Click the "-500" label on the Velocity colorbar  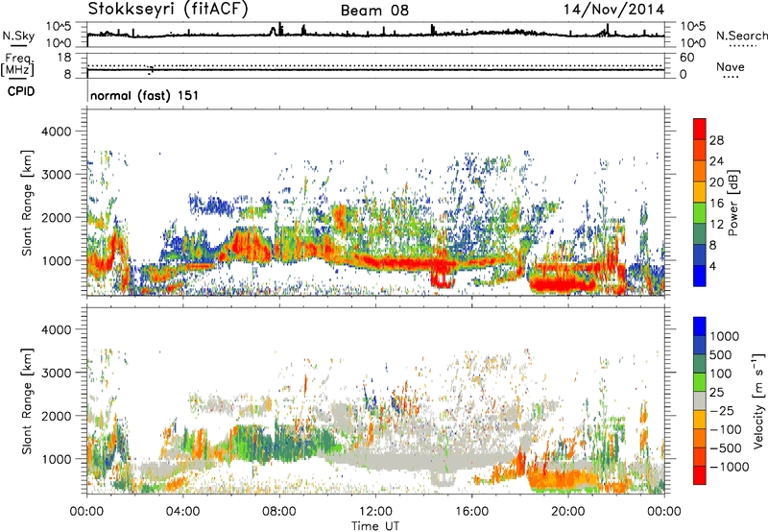[x=725, y=448]
